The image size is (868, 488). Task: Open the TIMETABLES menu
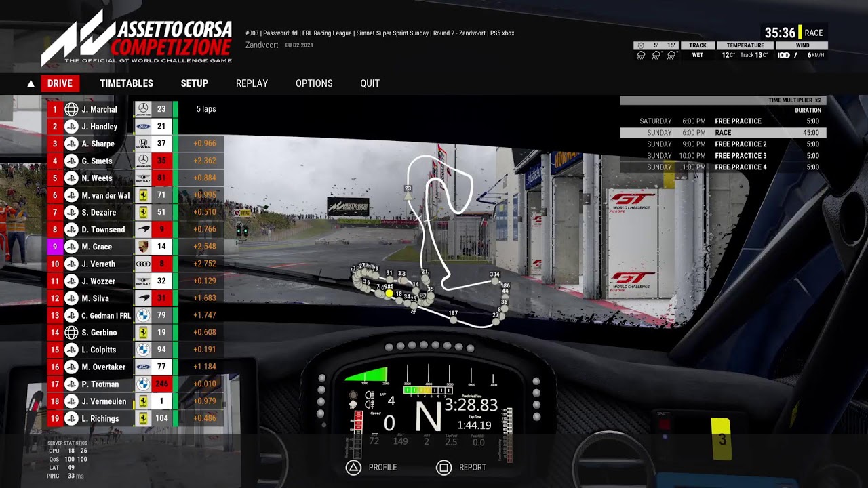click(127, 83)
